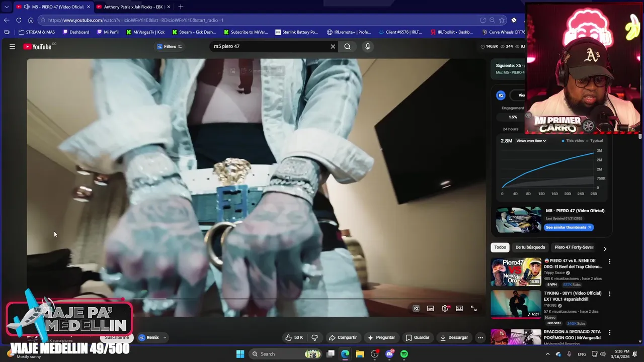Show more chips with right chevron
644x362 pixels.
point(605,248)
